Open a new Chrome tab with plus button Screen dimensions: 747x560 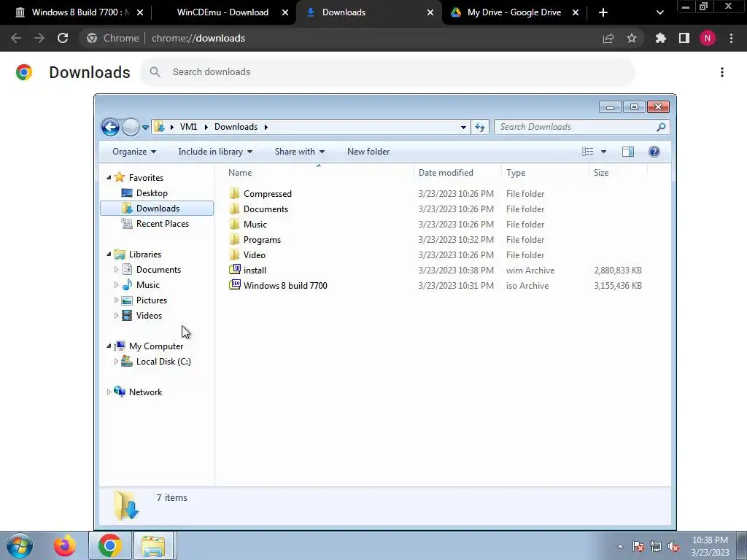pyautogui.click(x=603, y=12)
